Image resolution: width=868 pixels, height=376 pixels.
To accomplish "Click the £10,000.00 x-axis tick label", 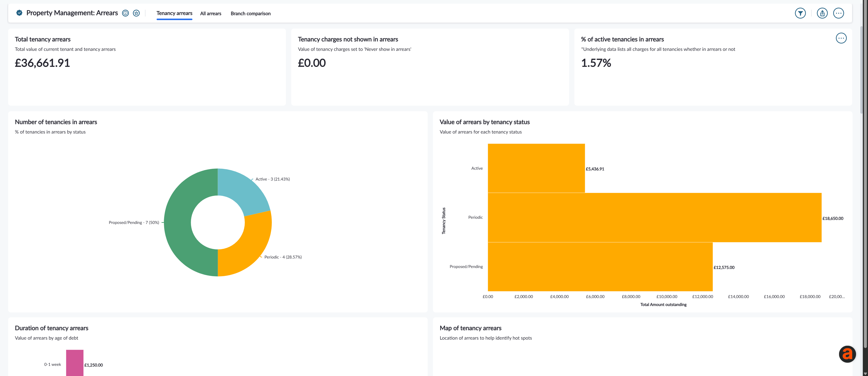I will click(667, 296).
